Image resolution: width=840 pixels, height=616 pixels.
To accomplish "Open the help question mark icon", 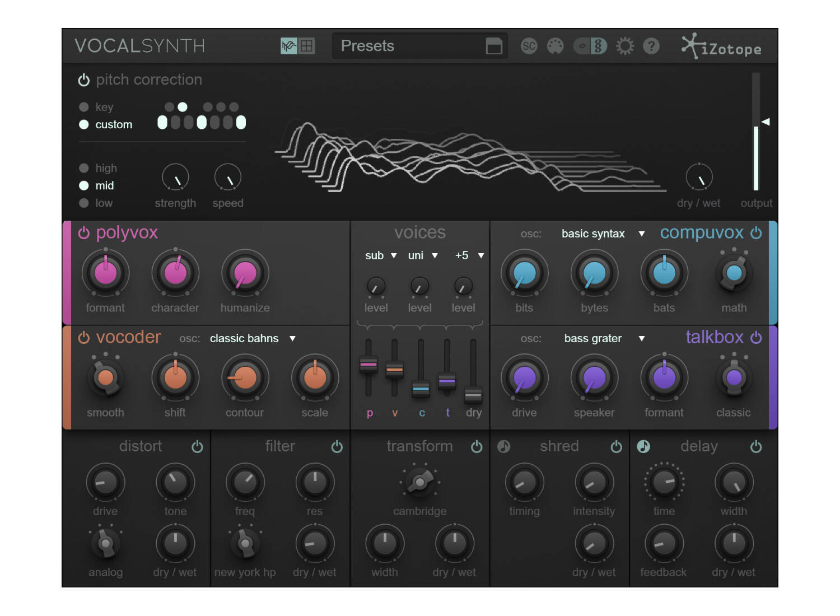I will pyautogui.click(x=651, y=46).
